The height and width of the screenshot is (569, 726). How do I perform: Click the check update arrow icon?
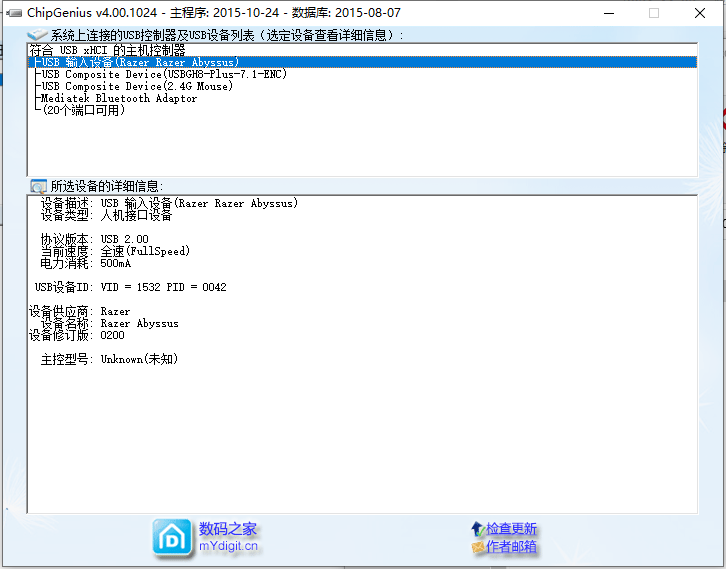click(478, 529)
